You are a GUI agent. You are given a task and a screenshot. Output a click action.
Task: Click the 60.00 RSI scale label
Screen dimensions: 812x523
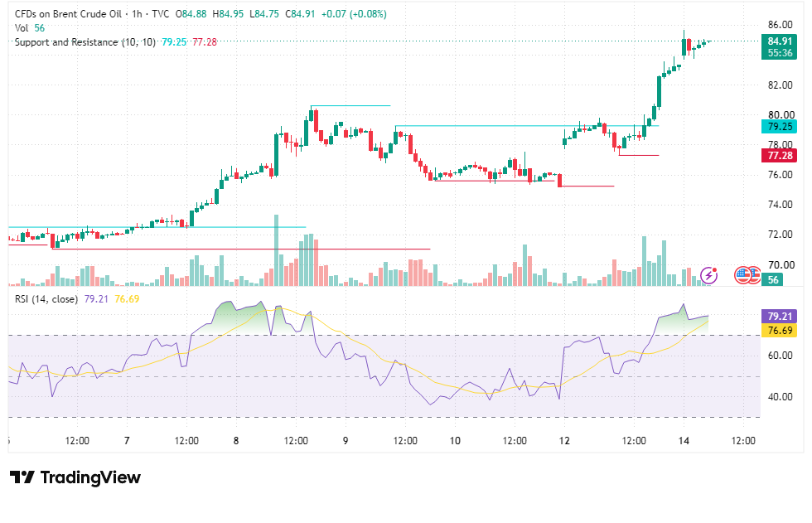(x=780, y=356)
